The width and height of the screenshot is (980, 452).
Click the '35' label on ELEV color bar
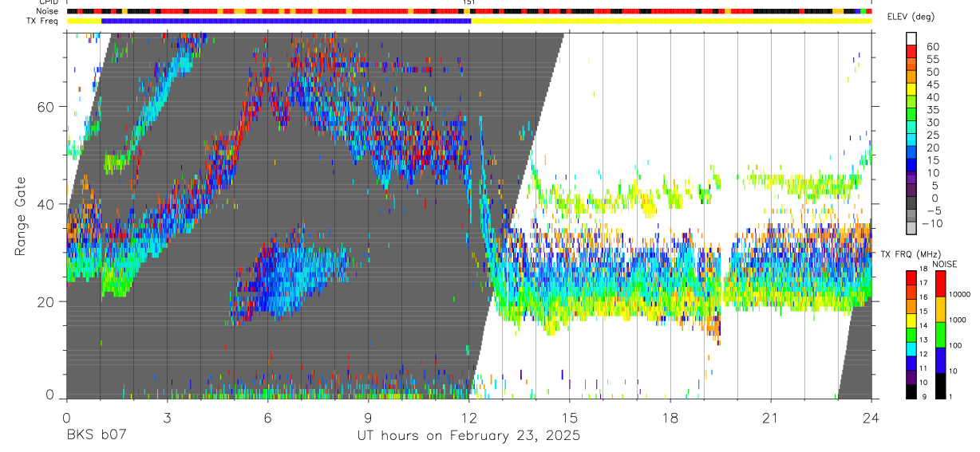point(933,110)
